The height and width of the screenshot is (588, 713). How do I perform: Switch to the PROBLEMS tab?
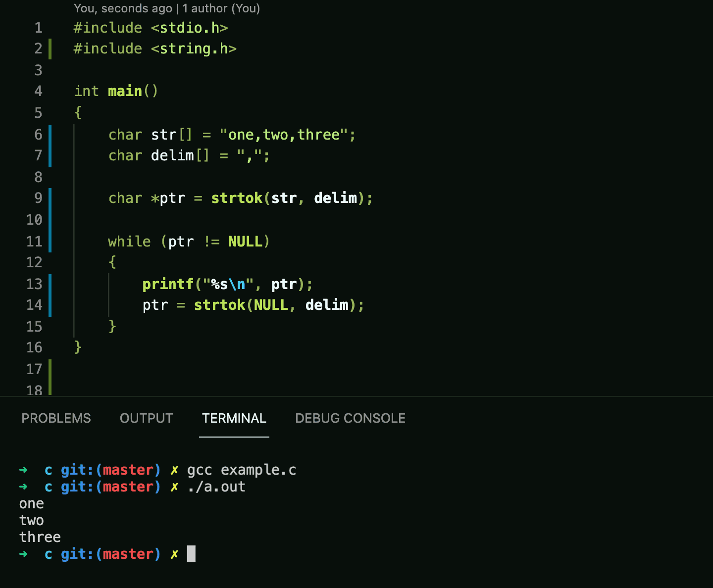tap(56, 418)
